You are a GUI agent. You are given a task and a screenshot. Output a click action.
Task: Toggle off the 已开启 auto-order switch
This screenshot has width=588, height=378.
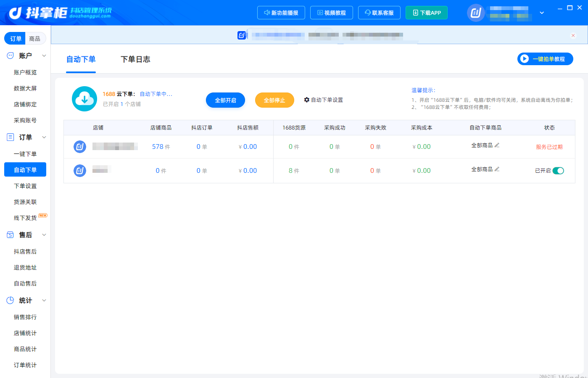click(558, 171)
